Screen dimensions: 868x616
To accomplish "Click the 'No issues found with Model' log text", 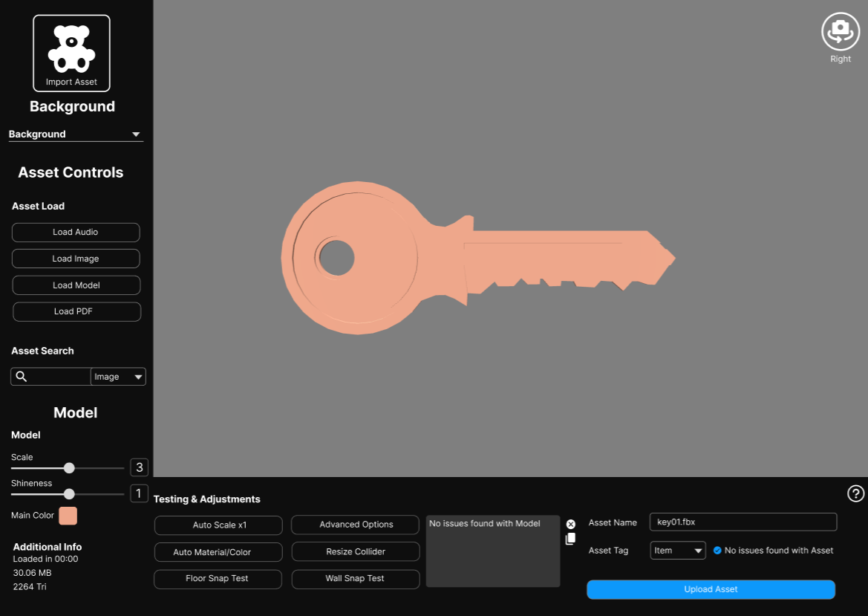I will [x=484, y=524].
